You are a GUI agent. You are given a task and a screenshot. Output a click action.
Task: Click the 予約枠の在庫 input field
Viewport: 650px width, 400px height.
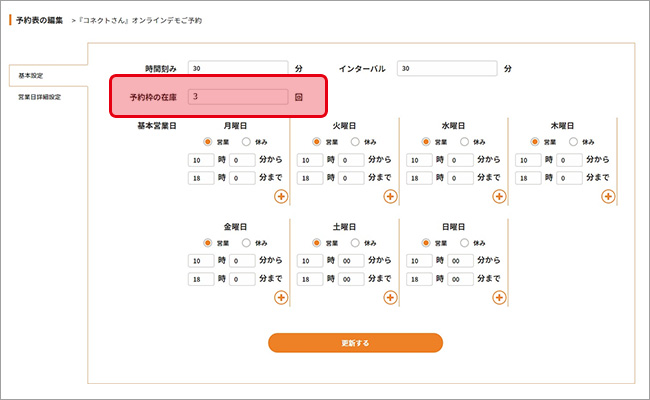pyautogui.click(x=238, y=97)
